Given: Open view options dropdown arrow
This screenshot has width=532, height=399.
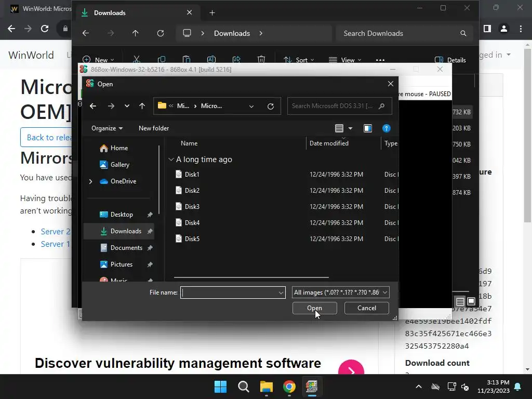Looking at the screenshot, I should pos(351,128).
